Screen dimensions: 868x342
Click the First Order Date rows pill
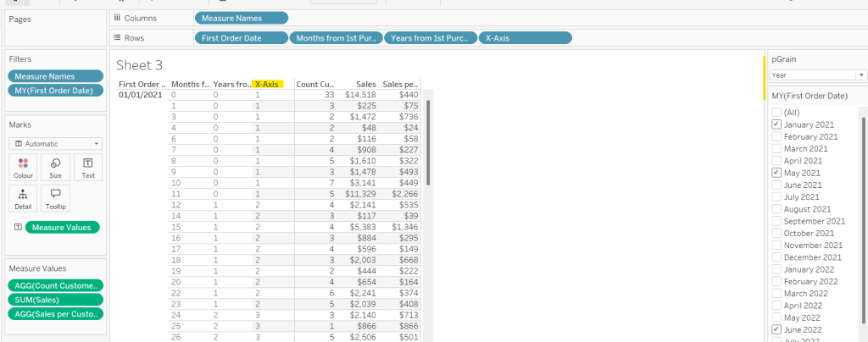pyautogui.click(x=241, y=37)
